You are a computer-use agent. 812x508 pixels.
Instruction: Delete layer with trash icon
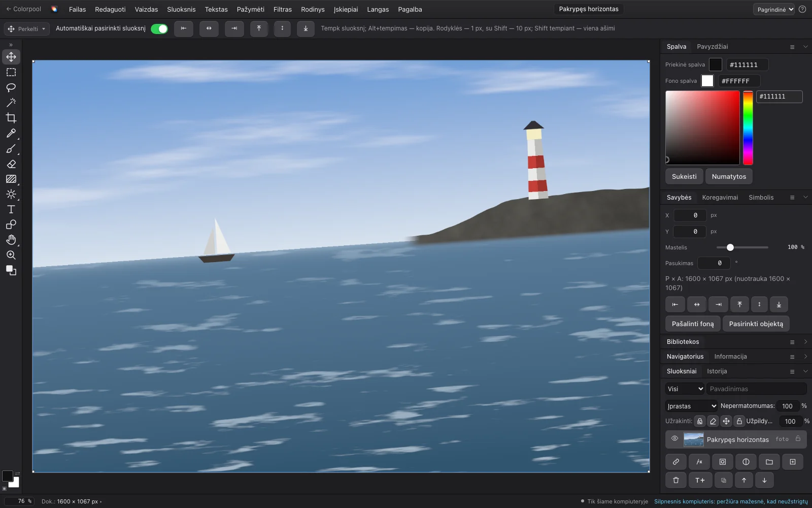[676, 480]
